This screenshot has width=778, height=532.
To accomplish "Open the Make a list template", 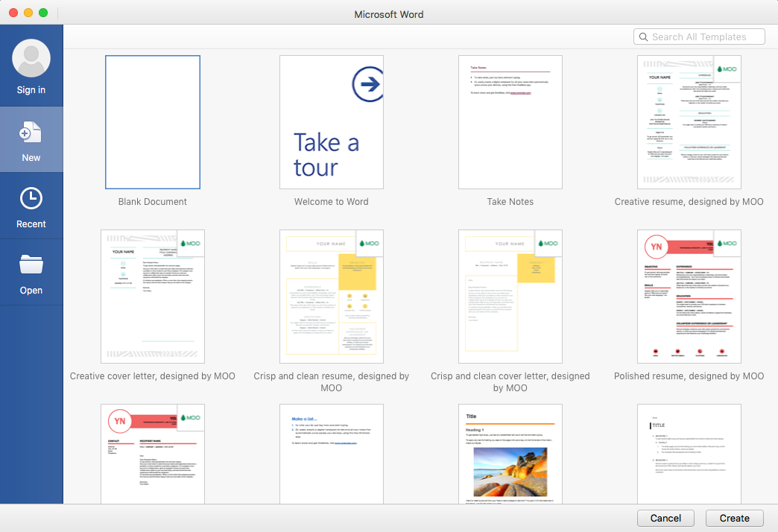I will tap(331, 453).
